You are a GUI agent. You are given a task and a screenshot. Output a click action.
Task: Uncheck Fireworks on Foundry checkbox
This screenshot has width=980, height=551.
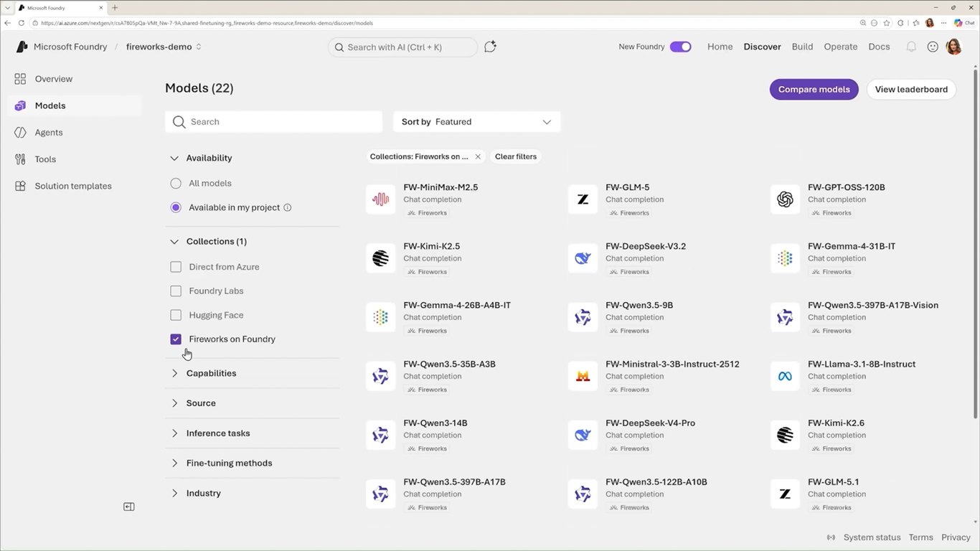[176, 339]
